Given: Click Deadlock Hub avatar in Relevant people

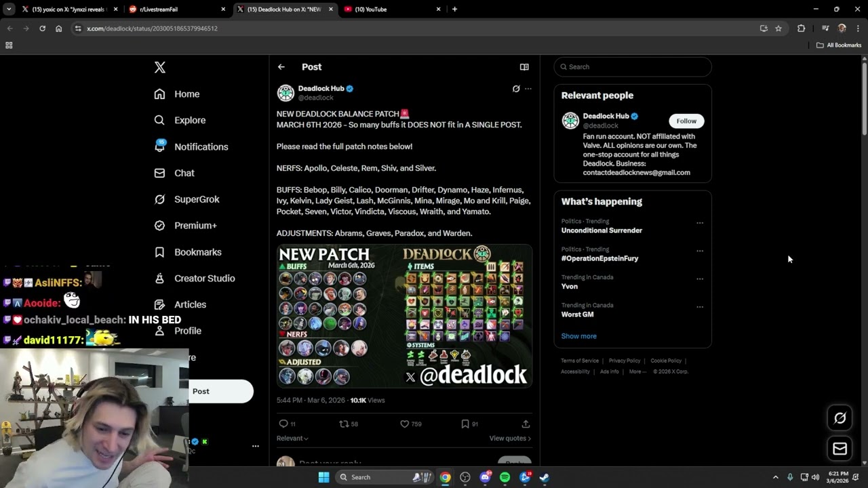Looking at the screenshot, I should coord(570,121).
